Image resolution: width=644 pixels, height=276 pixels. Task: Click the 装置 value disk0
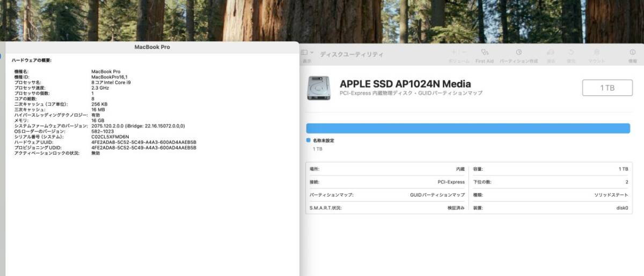(622, 208)
